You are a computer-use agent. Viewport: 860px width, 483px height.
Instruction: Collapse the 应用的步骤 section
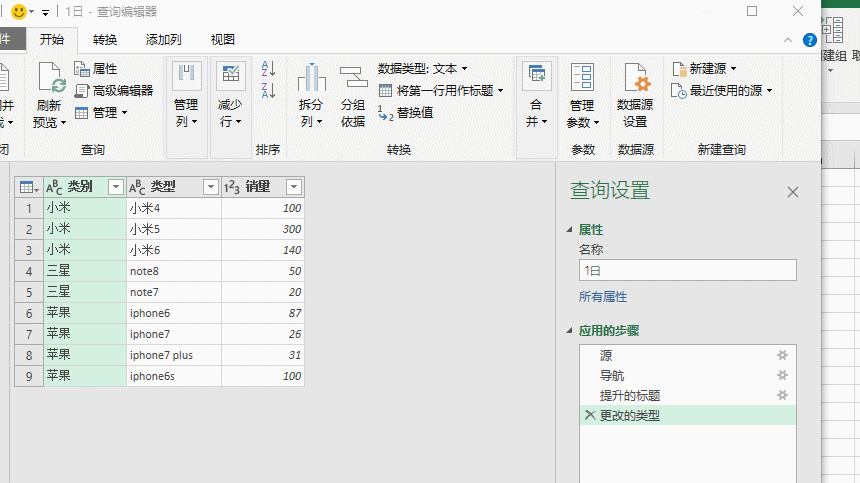(x=569, y=331)
